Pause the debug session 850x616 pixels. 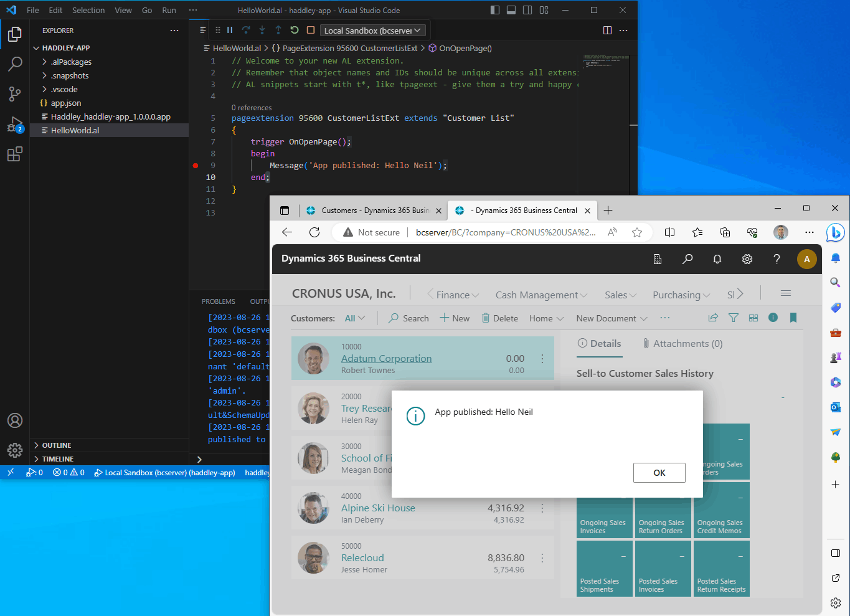(230, 30)
